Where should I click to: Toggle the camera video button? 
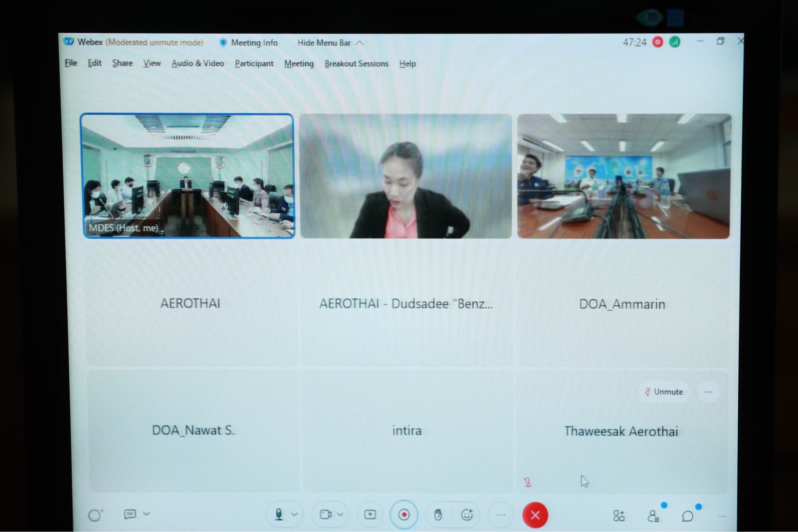(x=325, y=514)
